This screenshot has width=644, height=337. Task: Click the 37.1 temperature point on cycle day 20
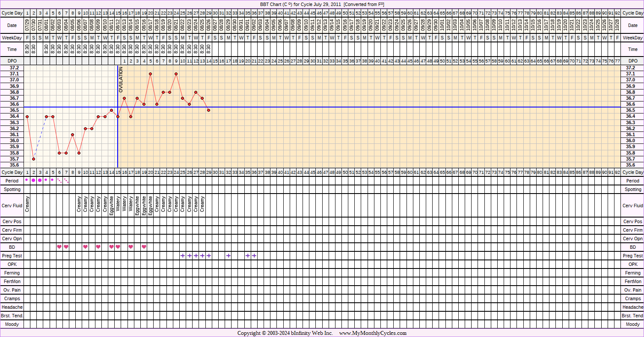point(150,74)
